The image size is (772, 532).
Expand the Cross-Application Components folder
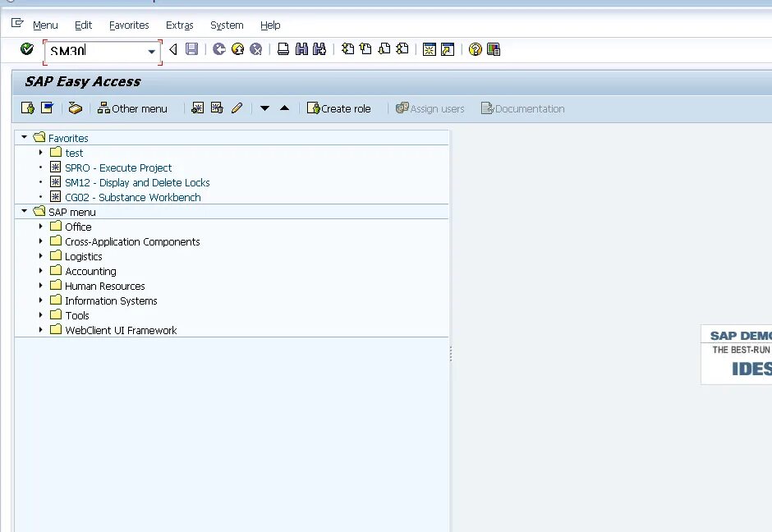[x=40, y=241]
